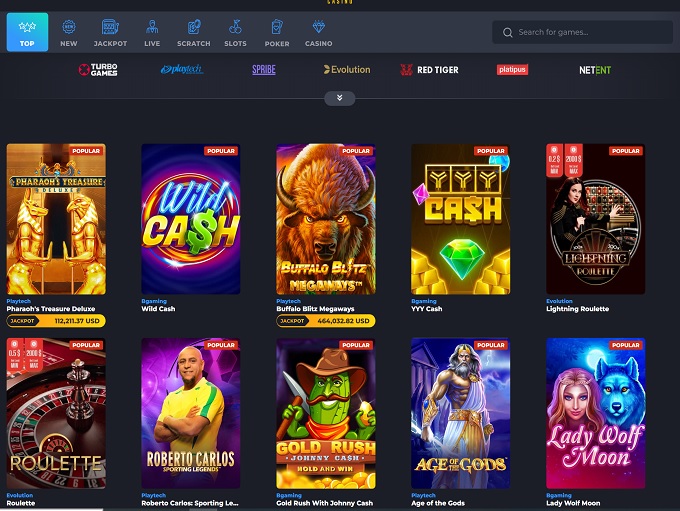Screen dimensions: 680x511
Task: Open Pharaoh's Treasure Deluxe game thumbnail
Action: coord(56,219)
